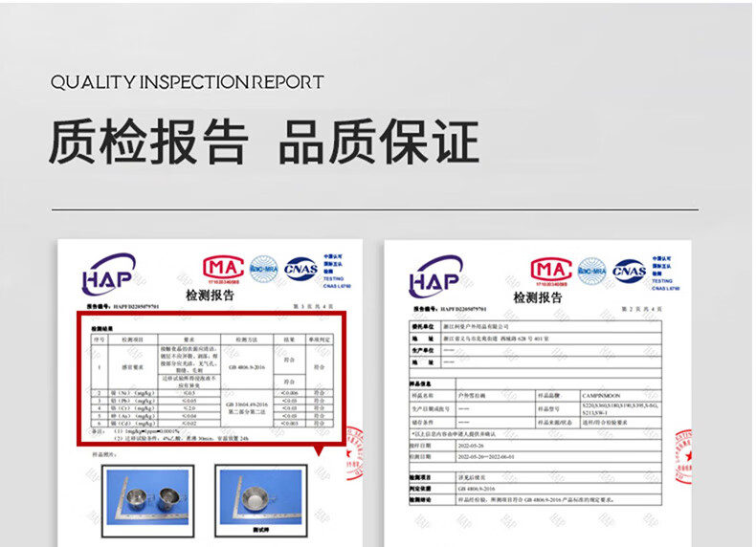Click the date '2022-05-26' in the right report
The image size is (756, 547).
coord(471,446)
